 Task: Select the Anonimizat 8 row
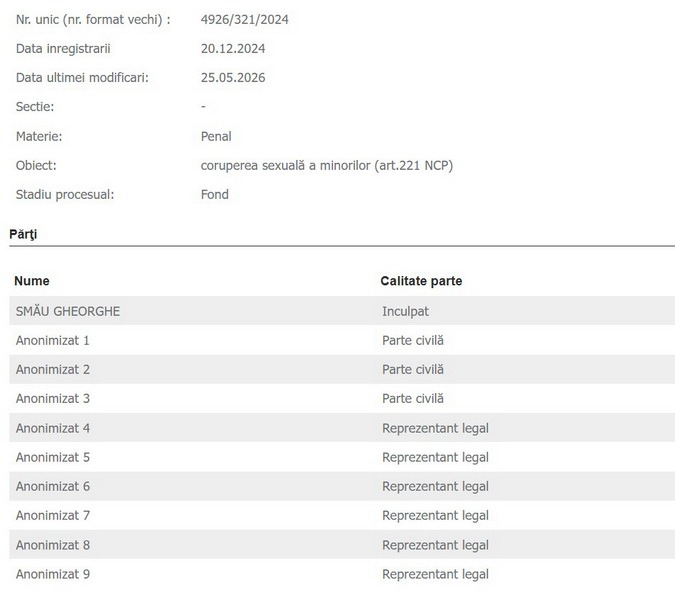(x=342, y=545)
